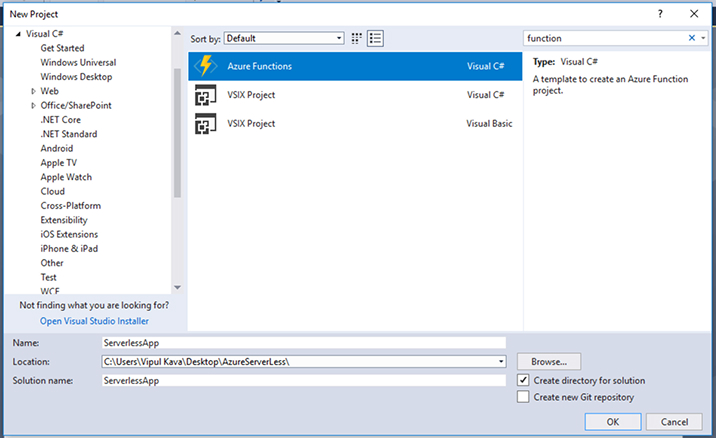The image size is (716, 438).
Task: Click the Browse button
Action: [x=549, y=361]
